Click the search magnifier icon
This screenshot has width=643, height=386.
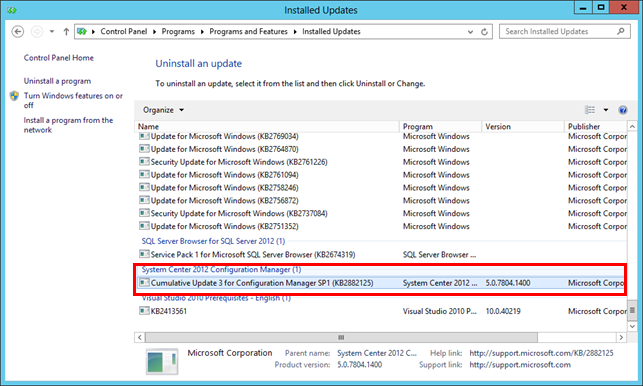pos(621,31)
